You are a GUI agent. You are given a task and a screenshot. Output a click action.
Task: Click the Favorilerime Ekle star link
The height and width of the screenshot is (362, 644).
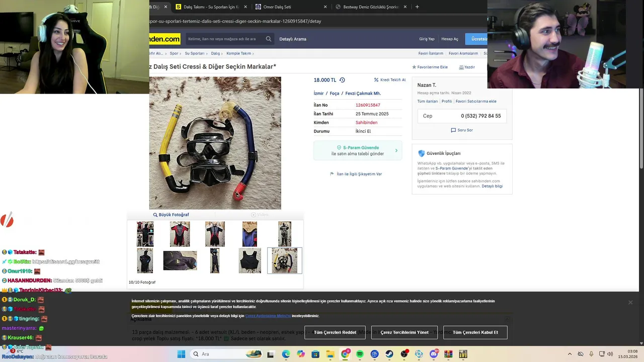(x=430, y=67)
